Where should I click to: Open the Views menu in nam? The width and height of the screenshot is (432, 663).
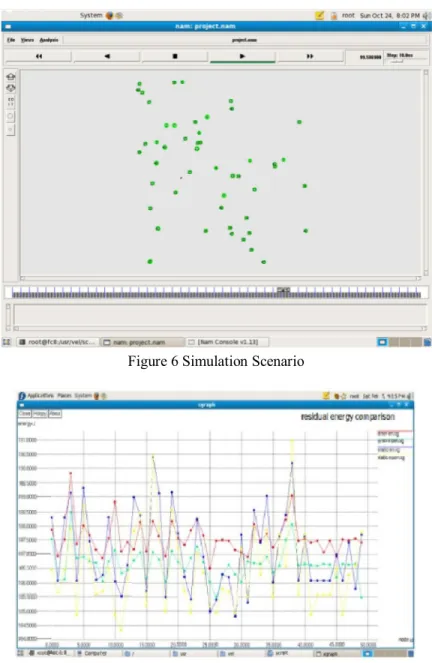(27, 40)
